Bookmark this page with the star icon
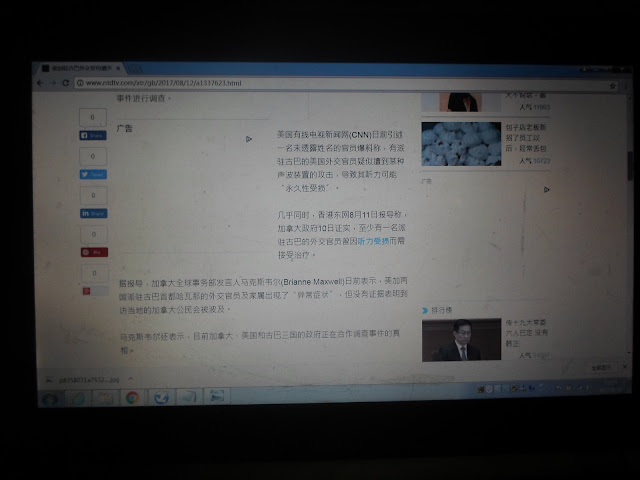Screen dimensions: 640x480 pyautogui.click(x=612, y=86)
